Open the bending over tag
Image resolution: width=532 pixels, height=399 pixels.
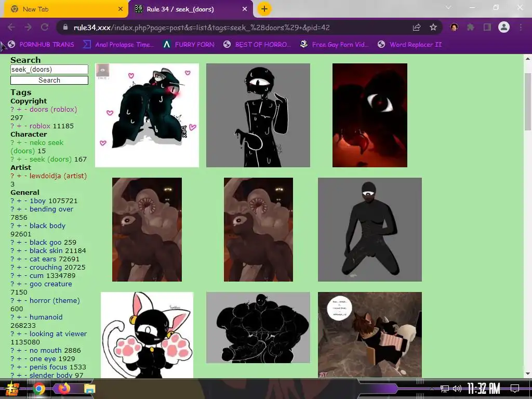51,209
